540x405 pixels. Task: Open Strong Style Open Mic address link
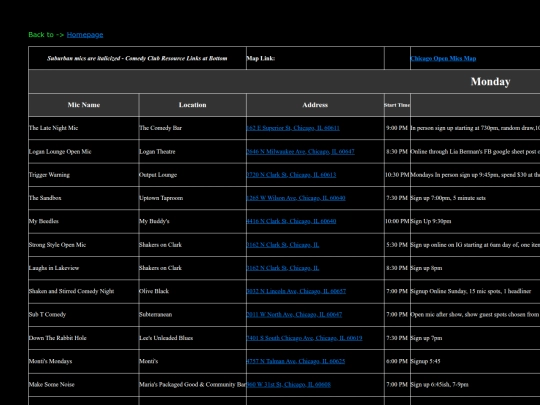click(x=282, y=245)
